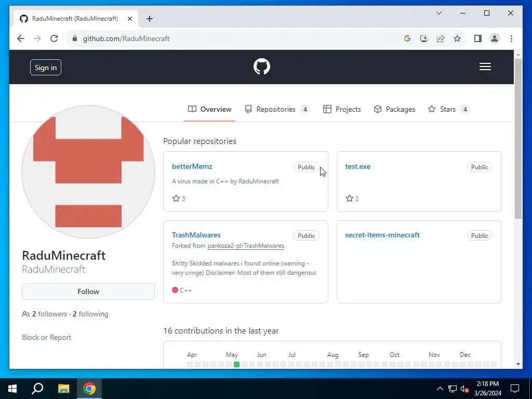Click the page vertical scrollbar thumb
The height and width of the screenshot is (399, 532).
pyautogui.click(x=518, y=138)
